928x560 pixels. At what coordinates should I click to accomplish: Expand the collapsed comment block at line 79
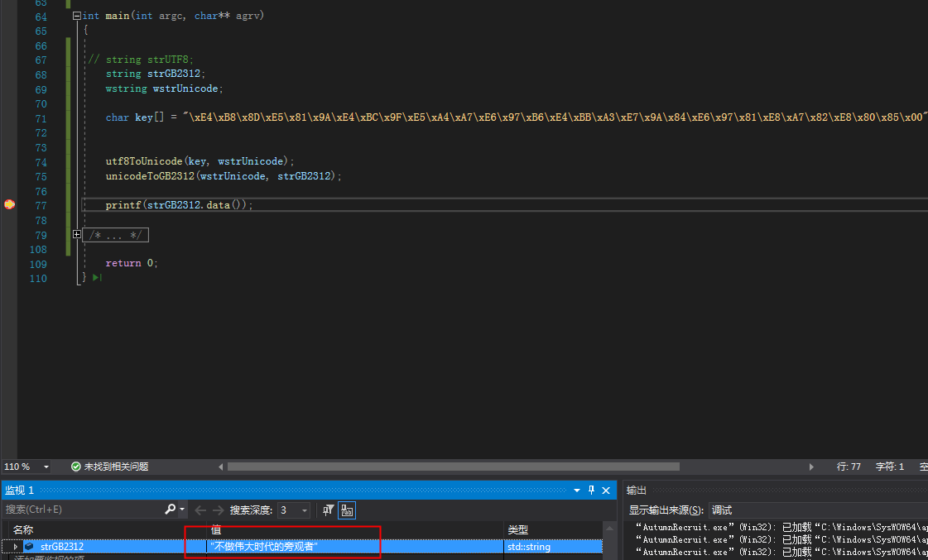(x=77, y=235)
